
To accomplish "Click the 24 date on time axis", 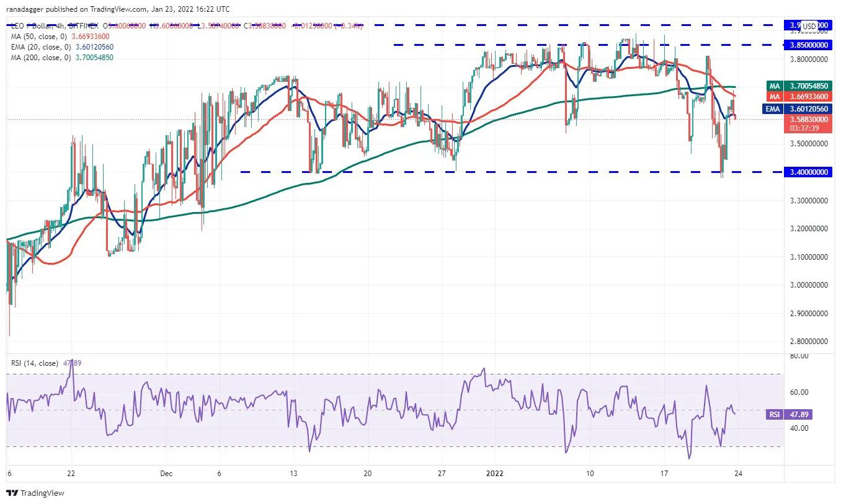I will point(737,474).
